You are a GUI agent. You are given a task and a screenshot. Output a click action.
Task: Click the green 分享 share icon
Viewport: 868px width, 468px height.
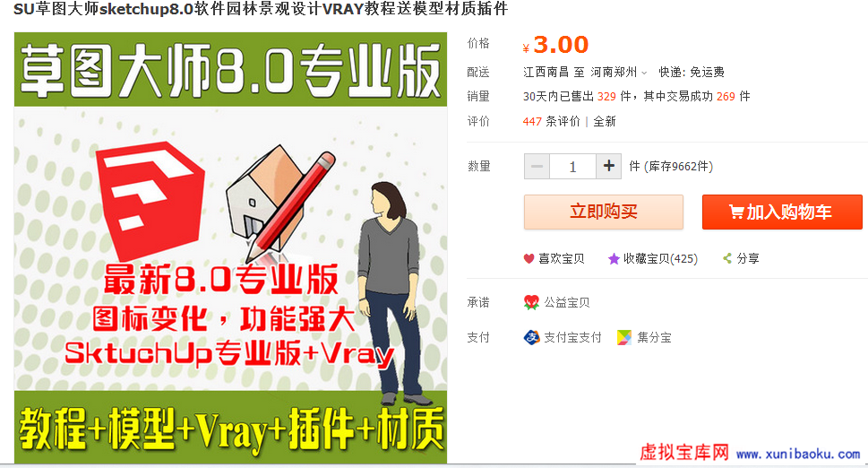click(x=727, y=258)
